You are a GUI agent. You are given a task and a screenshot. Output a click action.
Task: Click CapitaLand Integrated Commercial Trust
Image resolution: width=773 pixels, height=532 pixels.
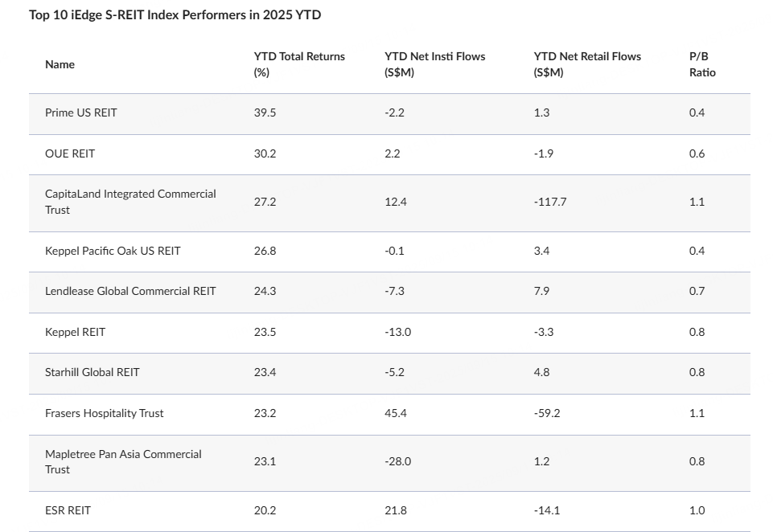pyautogui.click(x=130, y=202)
